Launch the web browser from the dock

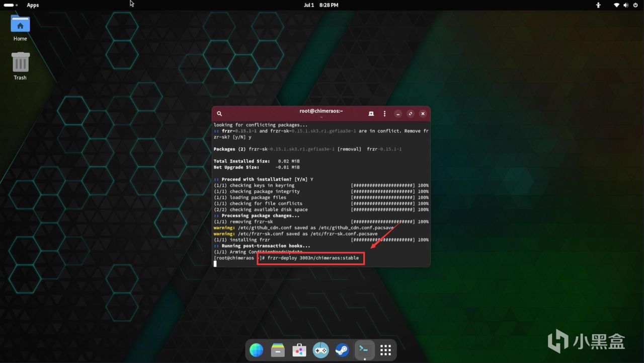coord(257,350)
